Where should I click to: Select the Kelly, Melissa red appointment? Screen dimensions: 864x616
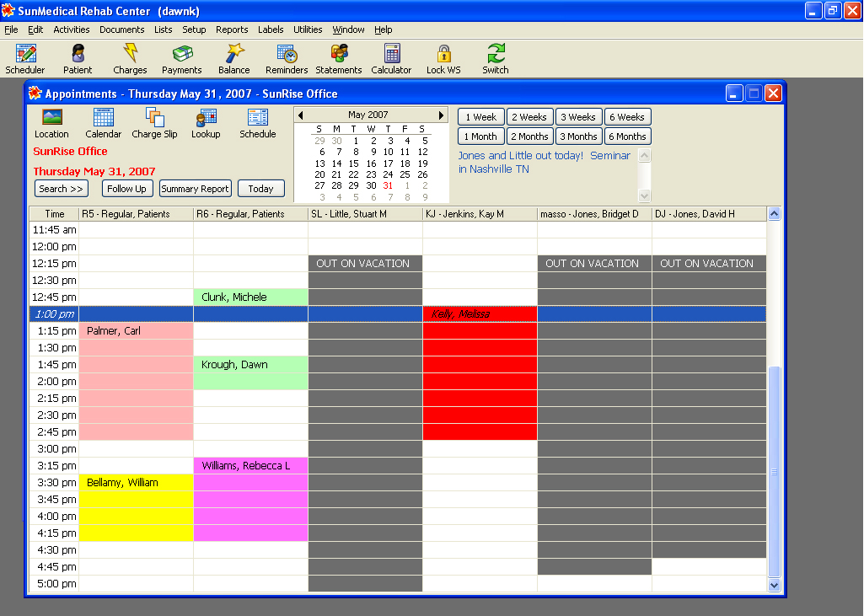tap(480, 314)
